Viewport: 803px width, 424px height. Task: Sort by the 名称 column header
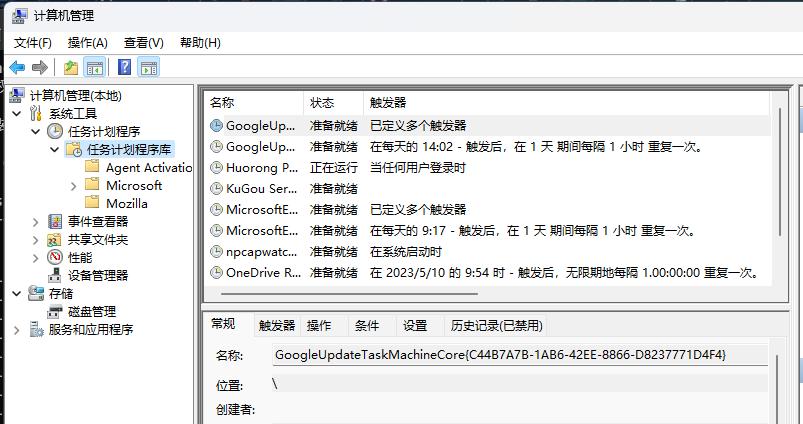(x=253, y=102)
